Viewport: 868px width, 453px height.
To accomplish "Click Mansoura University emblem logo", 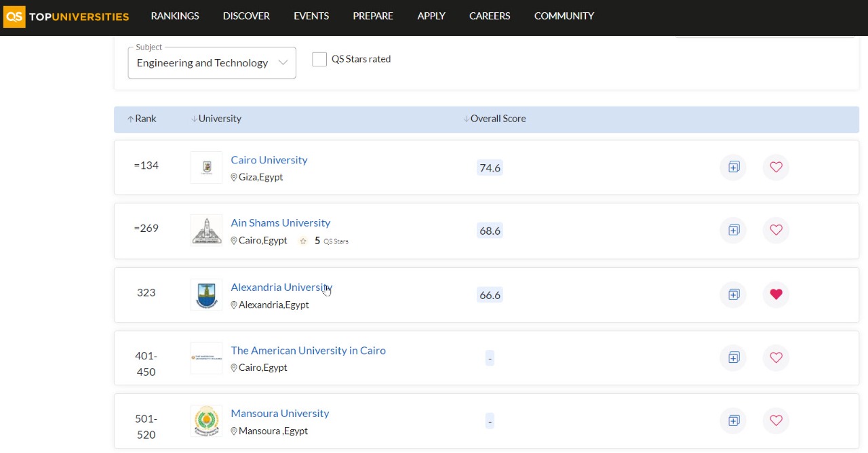I will click(206, 421).
